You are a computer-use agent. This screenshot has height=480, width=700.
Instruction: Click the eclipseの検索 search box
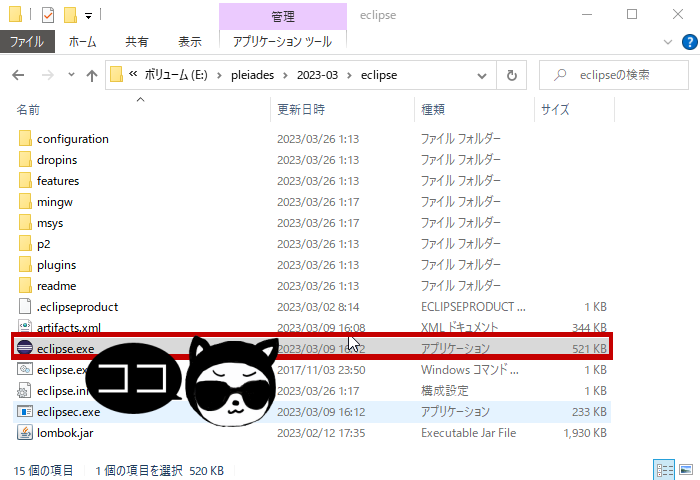click(614, 75)
